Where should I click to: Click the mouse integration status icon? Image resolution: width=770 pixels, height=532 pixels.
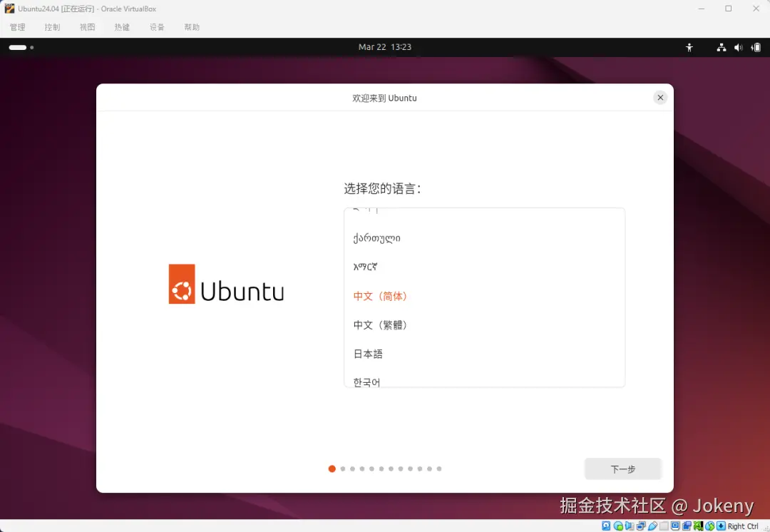pyautogui.click(x=710, y=526)
